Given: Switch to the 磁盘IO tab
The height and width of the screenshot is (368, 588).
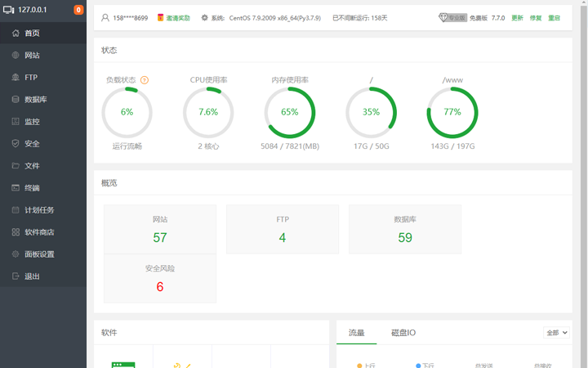Looking at the screenshot, I should coord(403,333).
